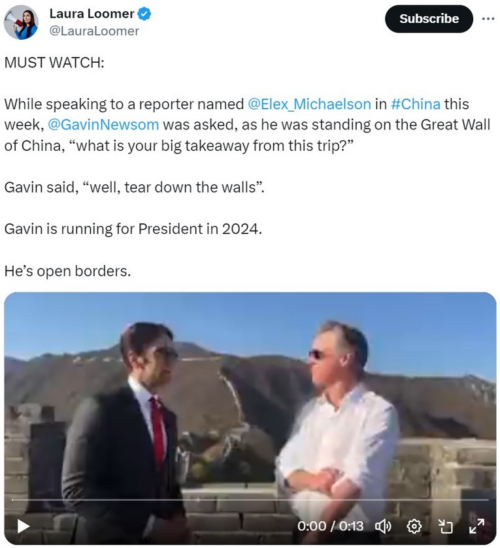
Task: Seek along the video progress bar
Action: [250, 500]
